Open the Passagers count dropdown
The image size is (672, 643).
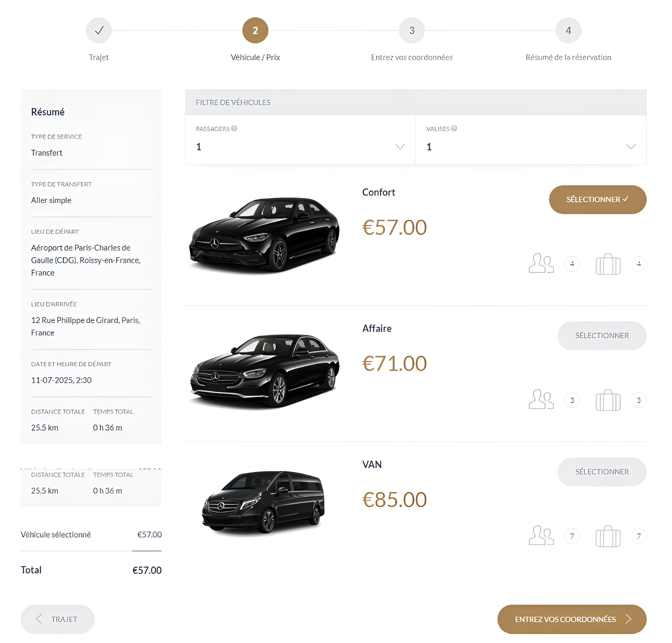[x=400, y=147]
